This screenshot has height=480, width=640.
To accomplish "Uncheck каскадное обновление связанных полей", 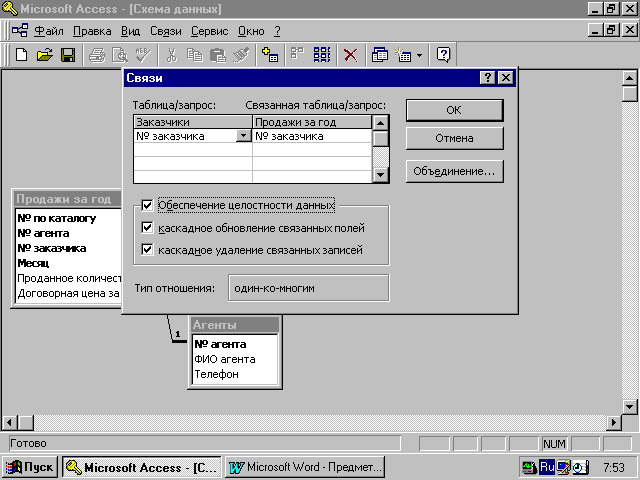I will (x=147, y=227).
